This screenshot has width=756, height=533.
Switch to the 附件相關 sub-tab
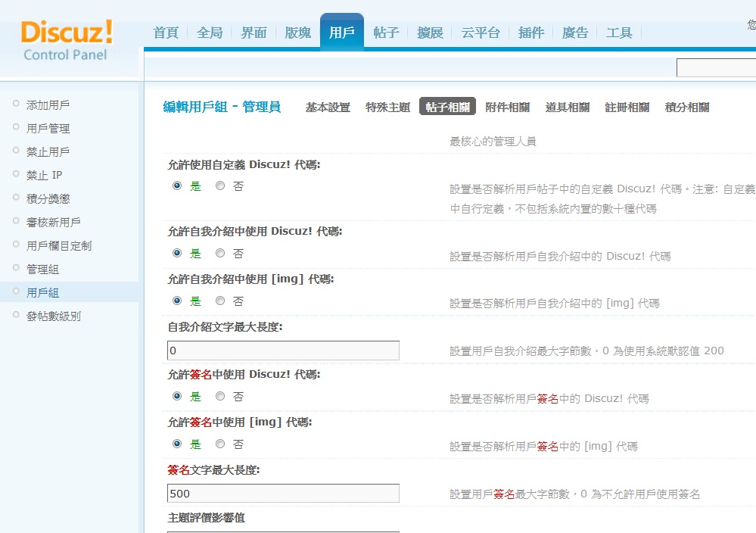click(507, 107)
